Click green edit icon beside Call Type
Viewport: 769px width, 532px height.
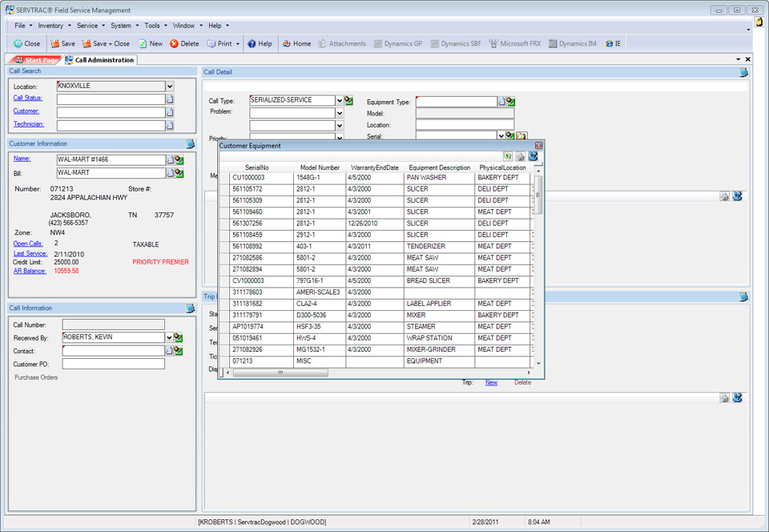[348, 100]
